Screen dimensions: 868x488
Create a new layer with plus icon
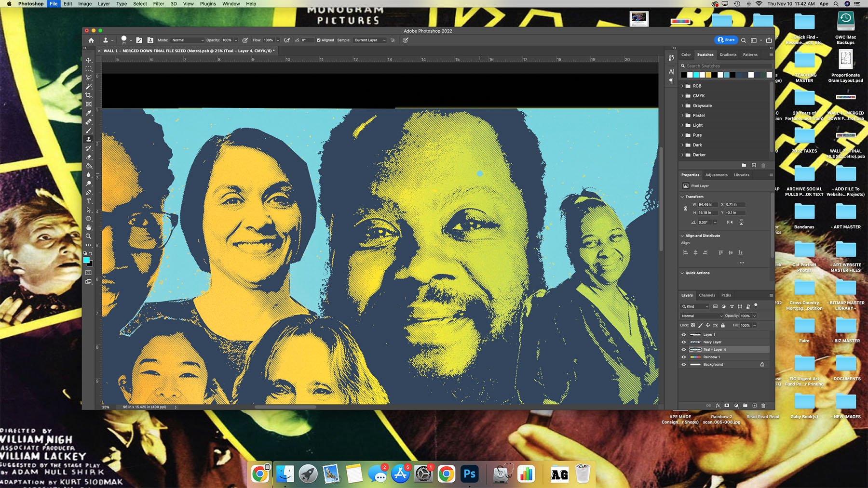pyautogui.click(x=755, y=406)
